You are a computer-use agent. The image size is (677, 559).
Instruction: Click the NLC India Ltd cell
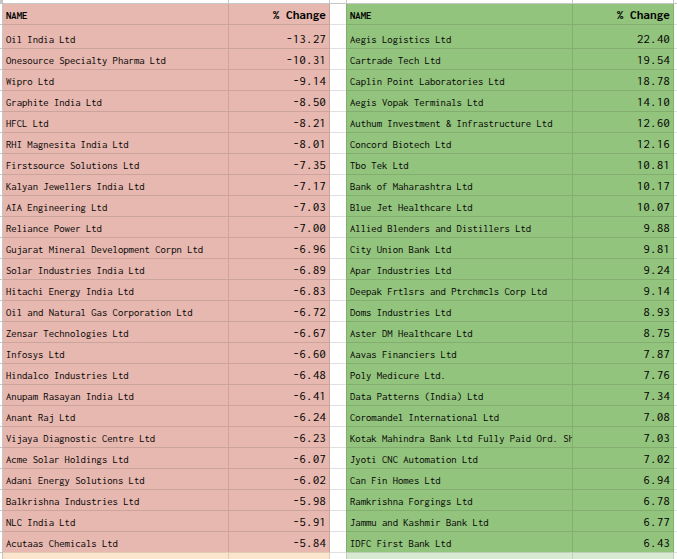pos(115,523)
